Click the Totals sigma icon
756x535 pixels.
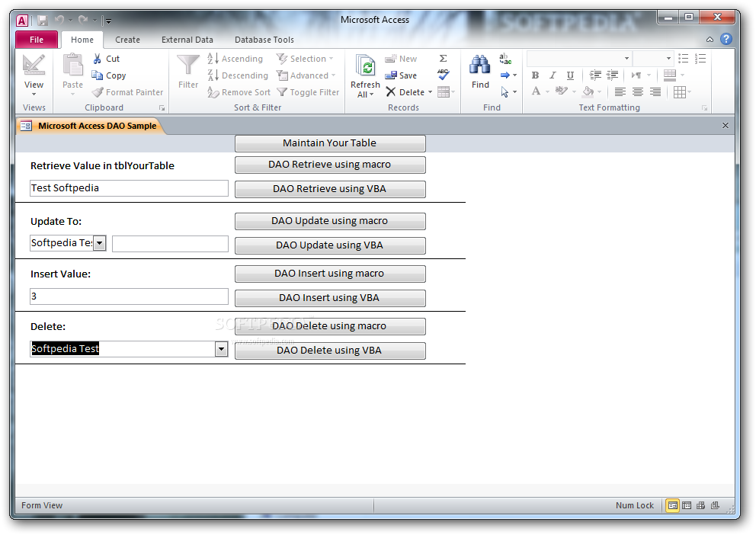(443, 59)
